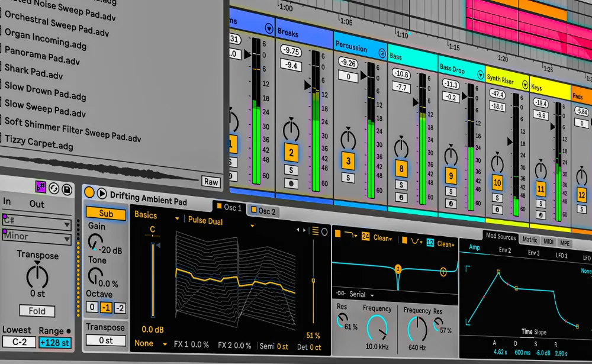Select the Env 2 modulation tab
592x364 pixels.
pos(505,250)
